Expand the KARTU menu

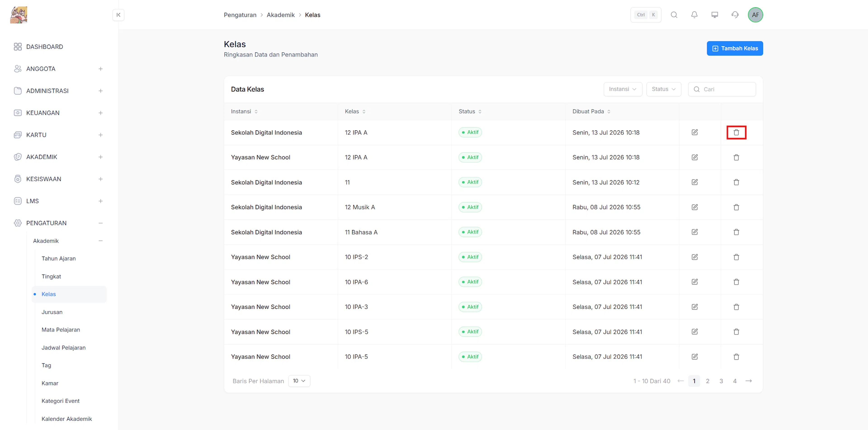100,135
